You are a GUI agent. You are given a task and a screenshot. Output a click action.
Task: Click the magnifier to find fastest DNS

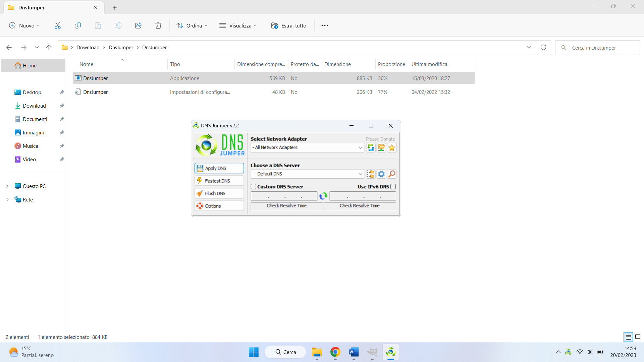pos(392,174)
